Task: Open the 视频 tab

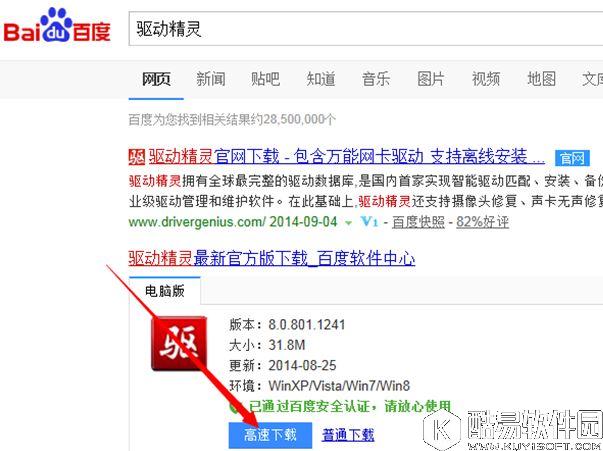Action: 486,79
